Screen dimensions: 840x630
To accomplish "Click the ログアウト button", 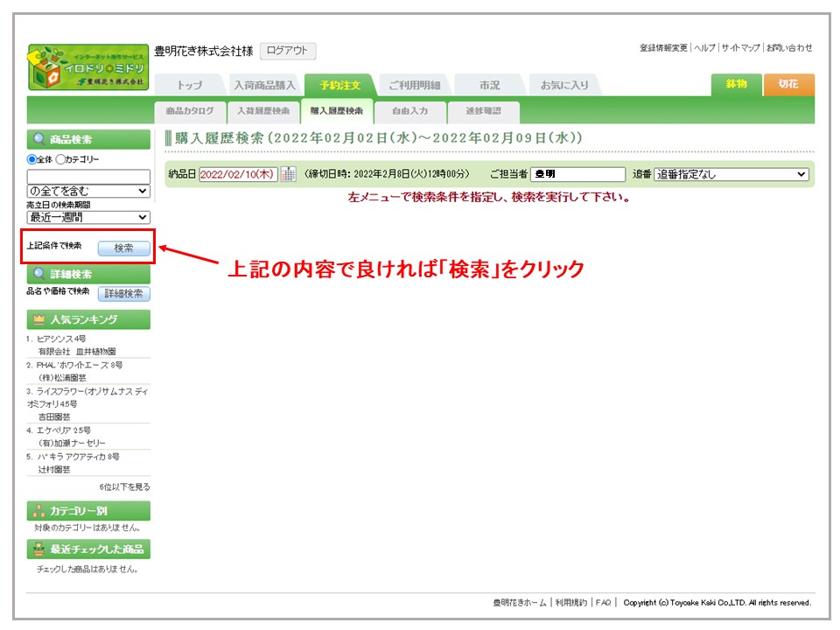I will click(x=288, y=52).
